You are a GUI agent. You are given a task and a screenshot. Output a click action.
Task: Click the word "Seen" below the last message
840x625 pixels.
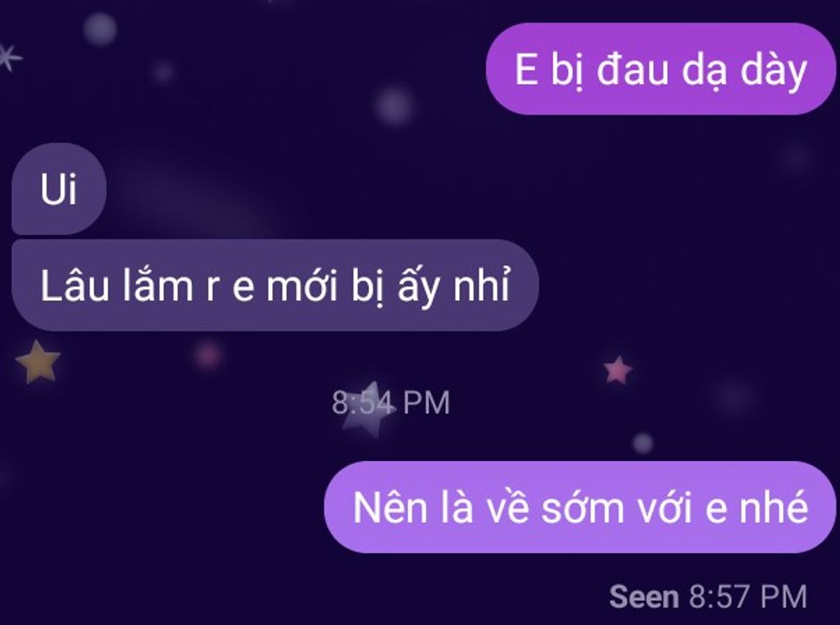(644, 596)
